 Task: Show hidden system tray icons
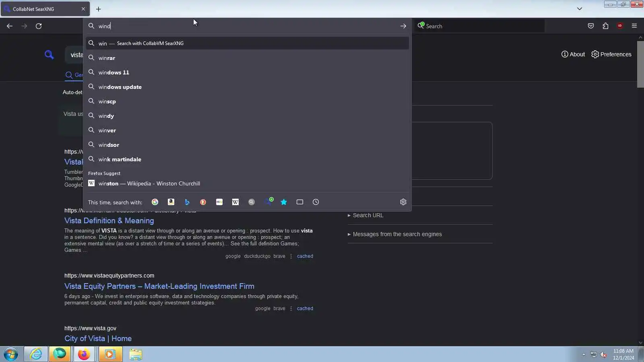pyautogui.click(x=584, y=354)
